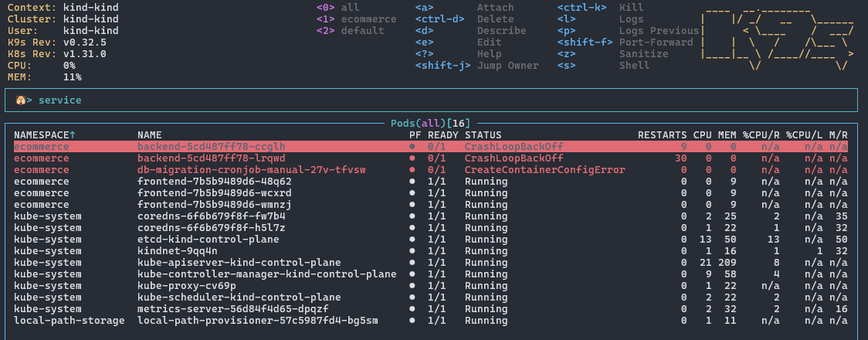
Task: Click the local-path-storage namespace cell
Action: [70, 321]
